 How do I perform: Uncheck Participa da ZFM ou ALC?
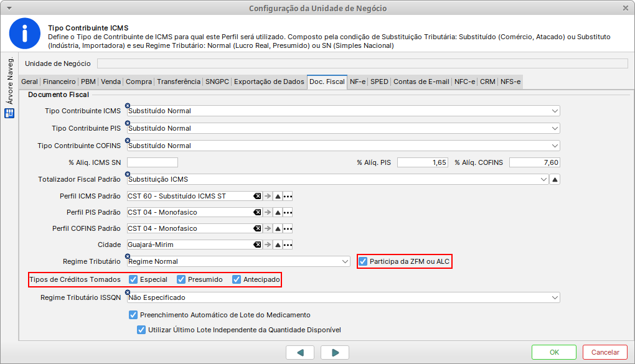point(363,261)
